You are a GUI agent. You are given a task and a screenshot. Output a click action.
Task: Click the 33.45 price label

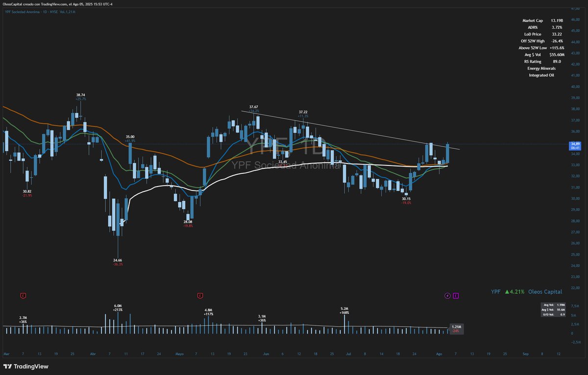[x=283, y=162]
